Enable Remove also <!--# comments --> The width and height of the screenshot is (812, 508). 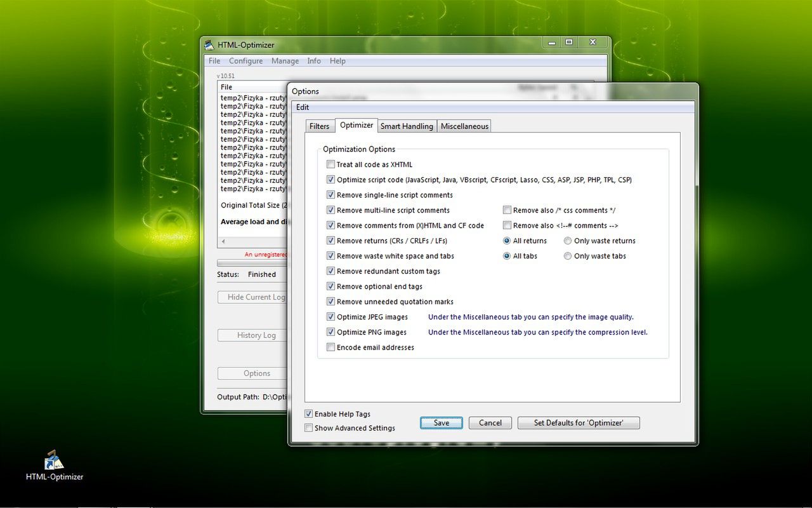coord(507,225)
